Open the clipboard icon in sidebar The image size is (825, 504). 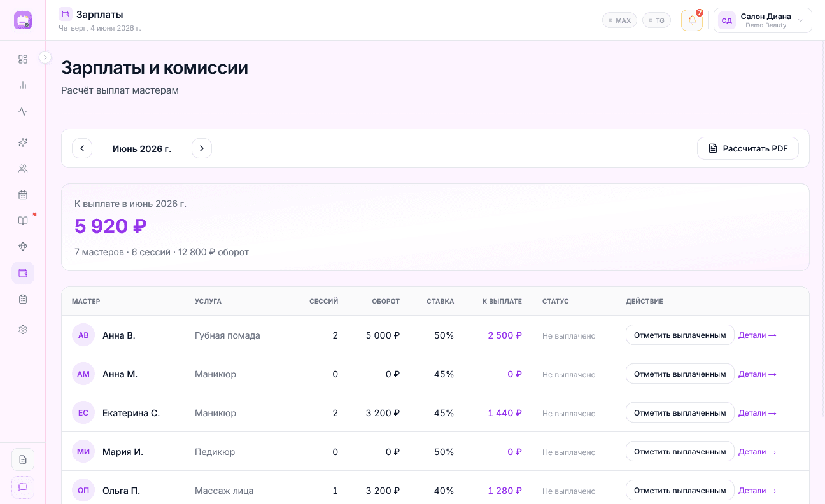[x=23, y=299]
